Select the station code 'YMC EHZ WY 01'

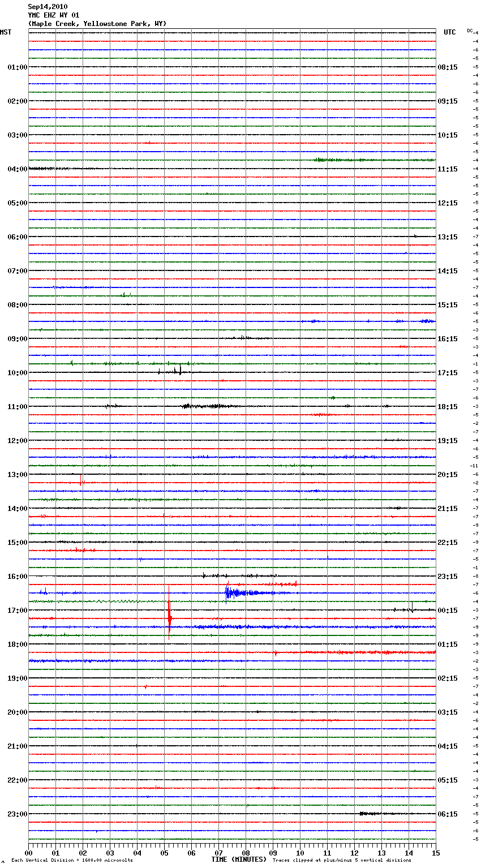(x=53, y=15)
